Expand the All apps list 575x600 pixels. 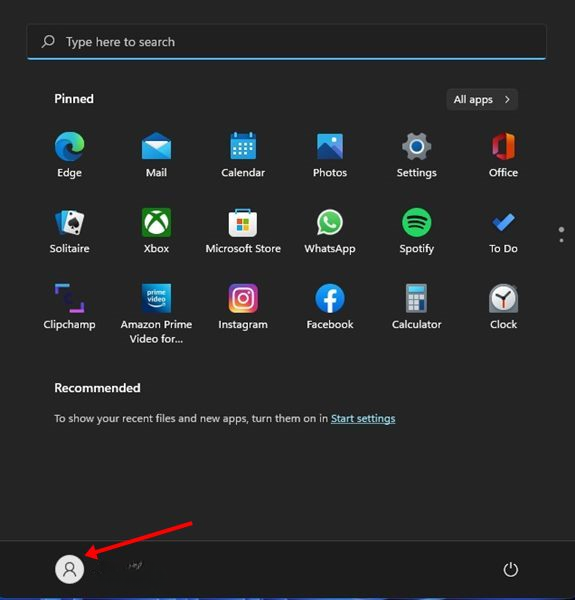(x=482, y=99)
